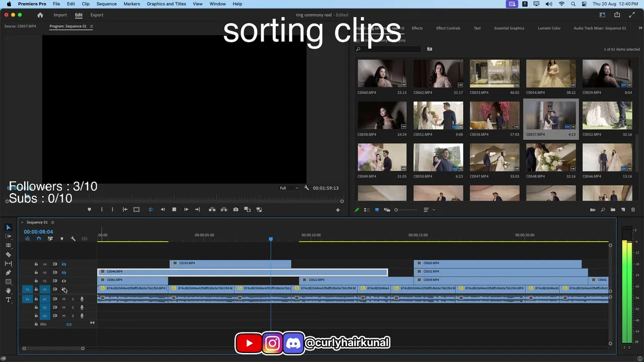644x362 pixels.
Task: Toggle linked selection in timeline
Action: click(x=50, y=239)
